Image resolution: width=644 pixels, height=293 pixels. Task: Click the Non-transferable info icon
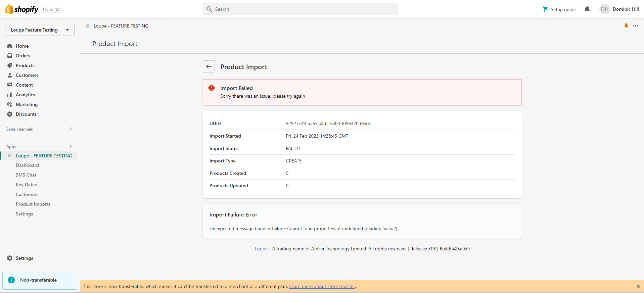[11, 280]
